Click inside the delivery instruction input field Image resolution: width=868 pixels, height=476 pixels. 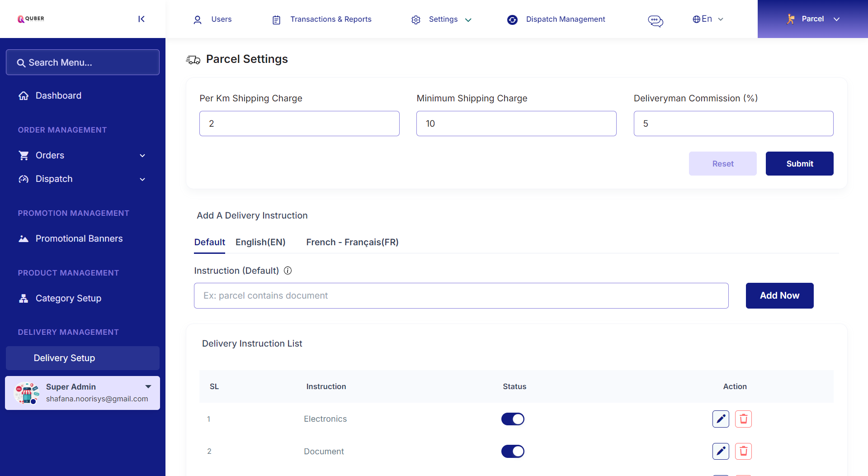point(461,295)
